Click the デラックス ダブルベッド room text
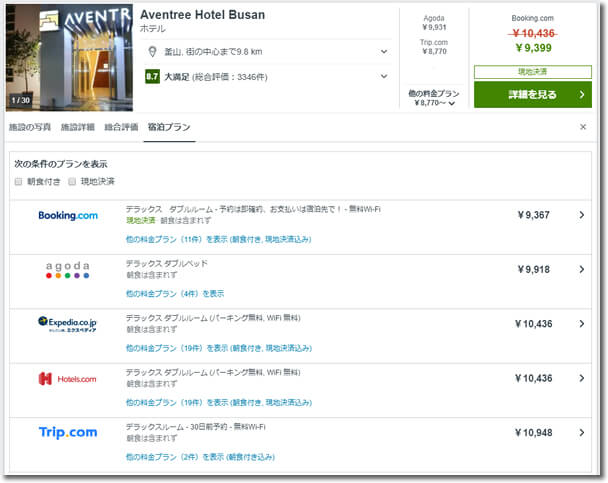This screenshot has height=483, width=608. coord(167,264)
